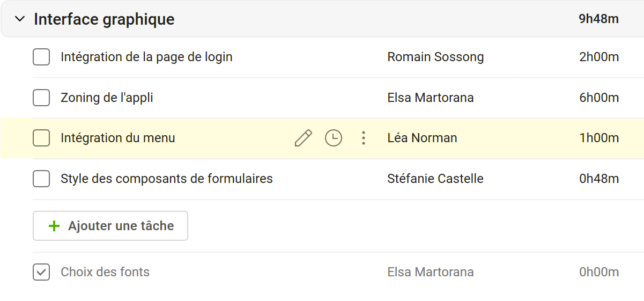This screenshot has height=301, width=644.
Task: Open time tracking clock for Intégration du menu
Action: click(x=334, y=138)
